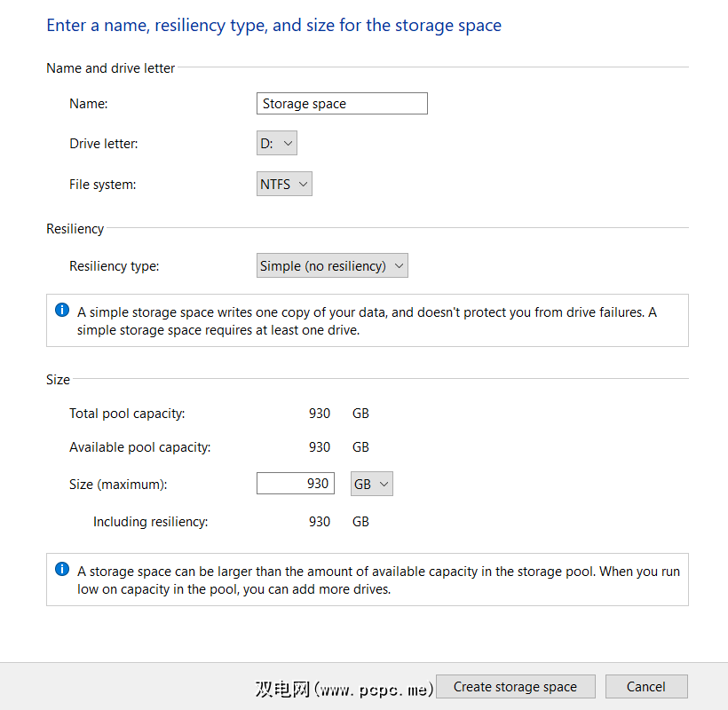Expand the GB size unit dropdown
The image size is (728, 710).
372,485
